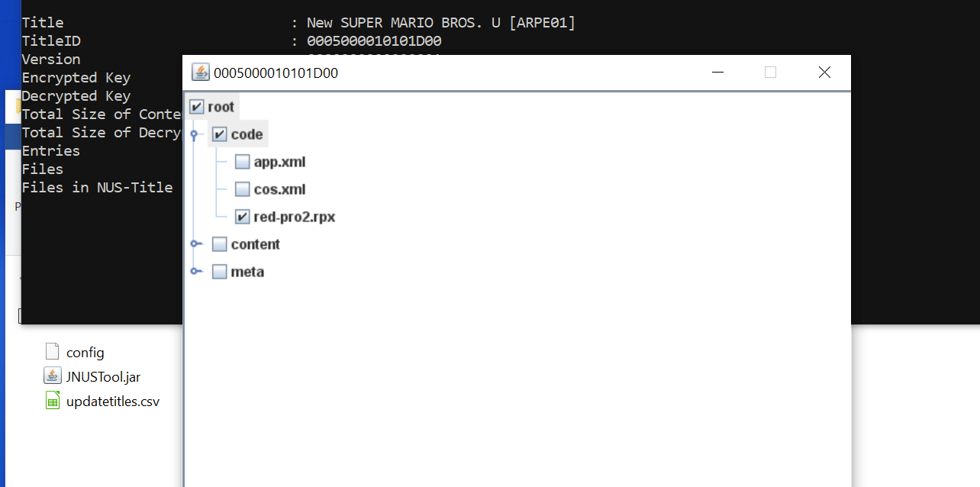This screenshot has width=980, height=487.
Task: Select the config file icon in Explorer
Action: point(52,352)
